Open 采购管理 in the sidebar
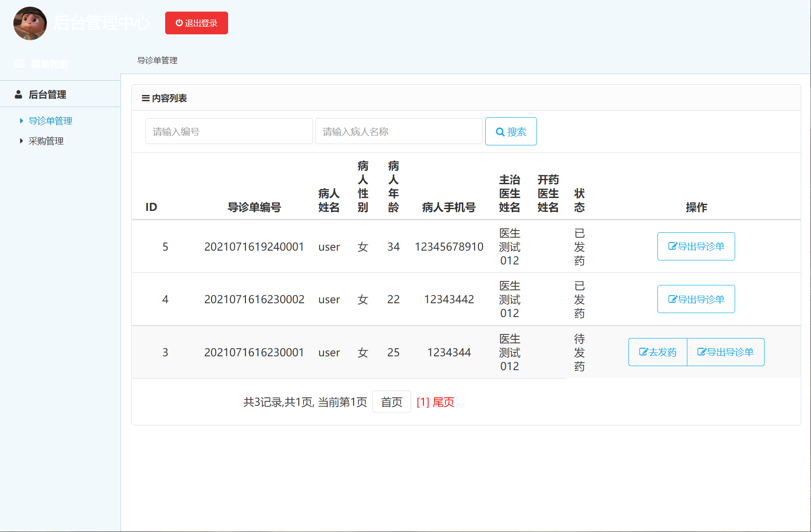Image resolution: width=811 pixels, height=532 pixels. pos(46,141)
